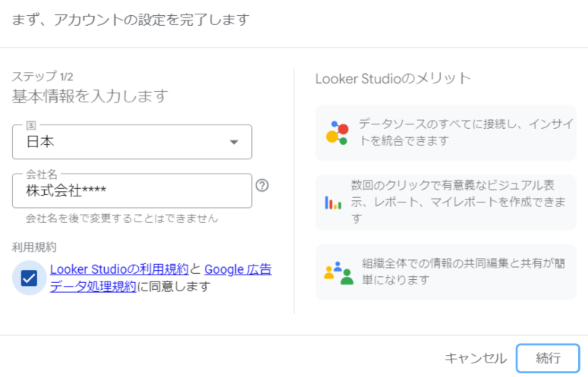Click the キャンセル button

pyautogui.click(x=476, y=358)
